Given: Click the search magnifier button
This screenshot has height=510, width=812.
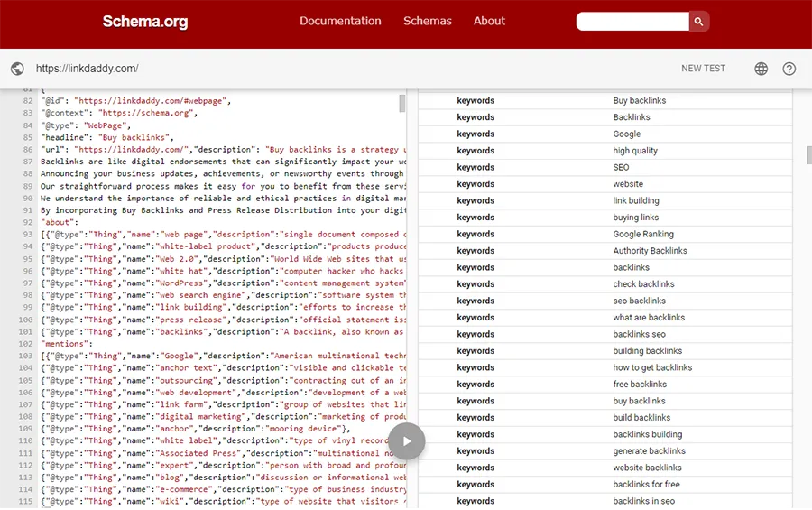Looking at the screenshot, I should click(698, 22).
